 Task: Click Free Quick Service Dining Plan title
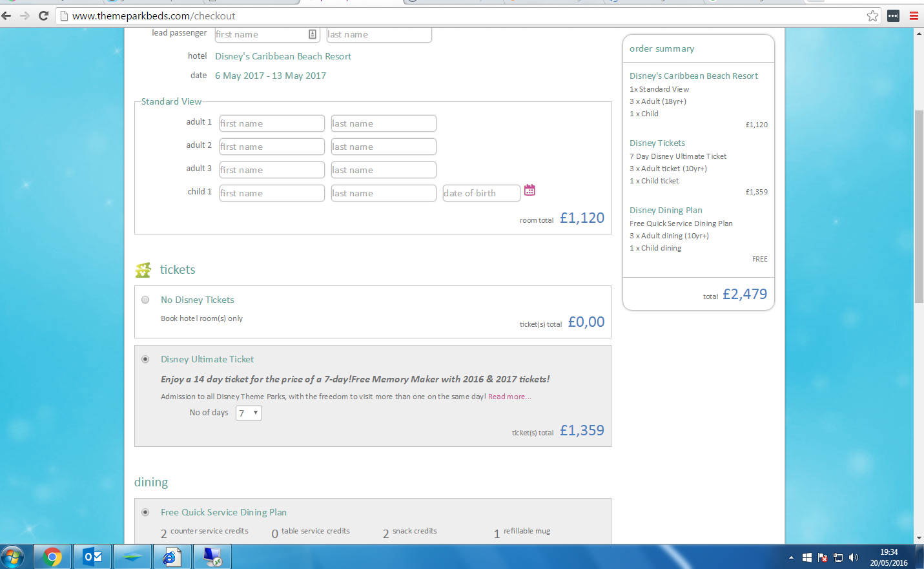coord(223,512)
